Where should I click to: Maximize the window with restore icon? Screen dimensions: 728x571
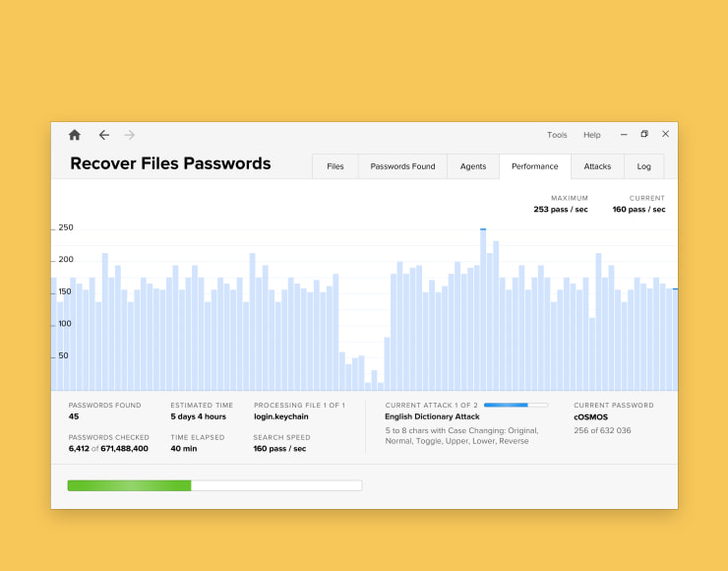click(644, 135)
